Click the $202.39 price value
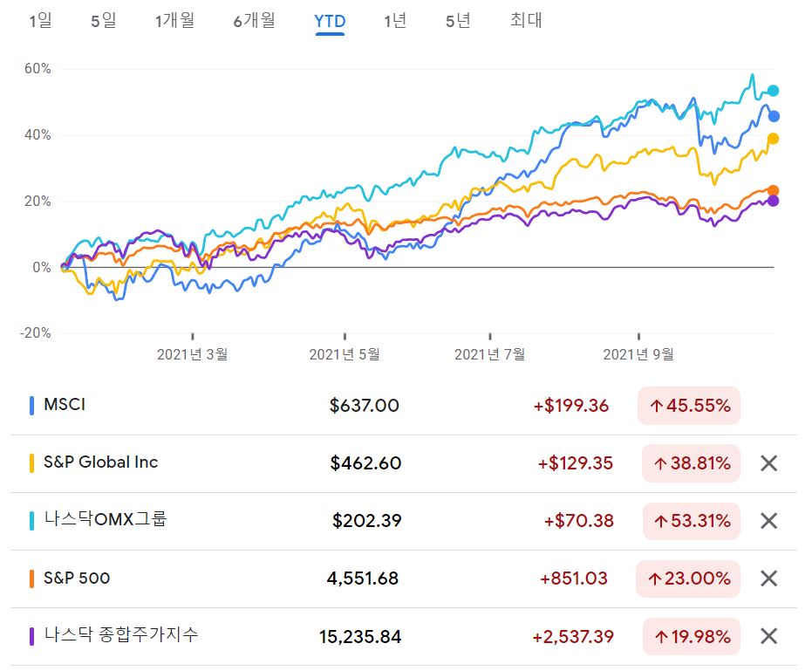812x671 pixels. [x=367, y=521]
